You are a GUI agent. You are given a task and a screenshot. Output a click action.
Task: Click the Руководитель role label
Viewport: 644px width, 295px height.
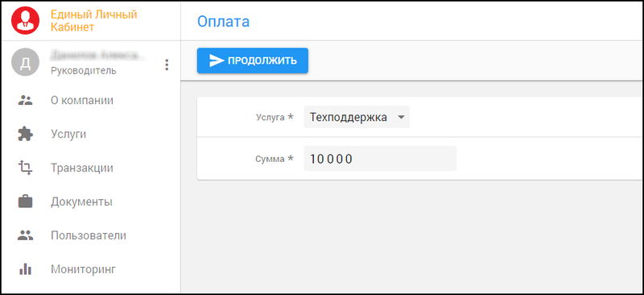point(84,71)
